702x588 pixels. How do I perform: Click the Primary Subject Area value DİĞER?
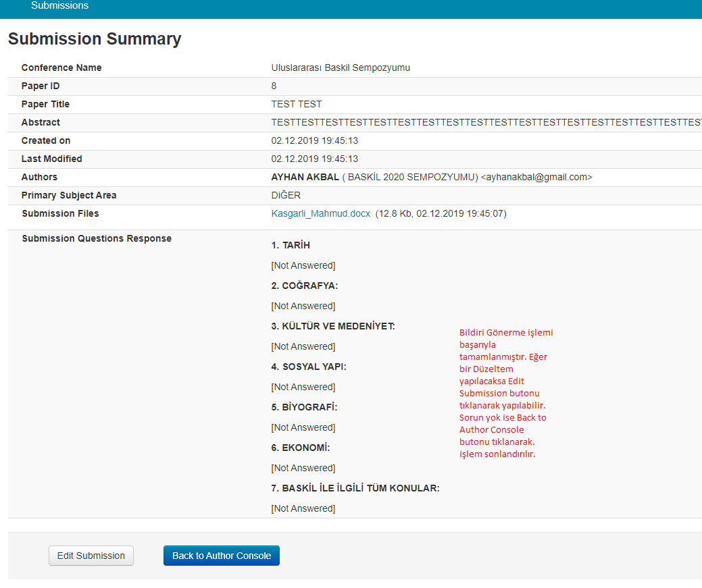286,196
